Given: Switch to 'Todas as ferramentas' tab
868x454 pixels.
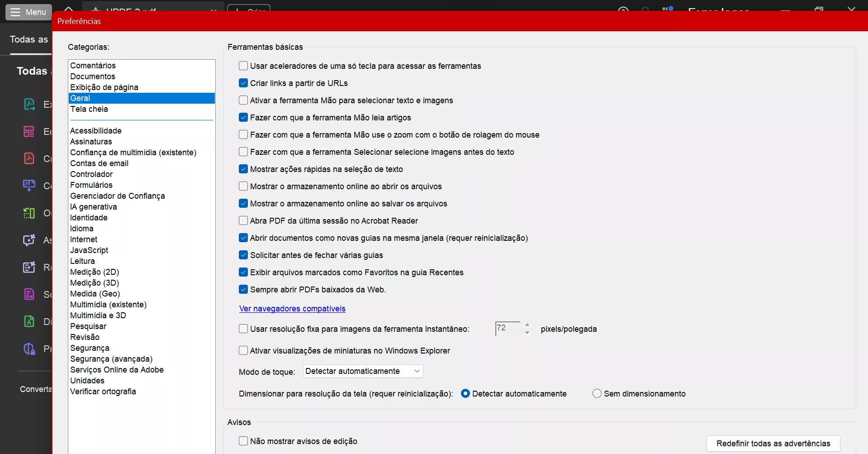Looking at the screenshot, I should (28, 39).
